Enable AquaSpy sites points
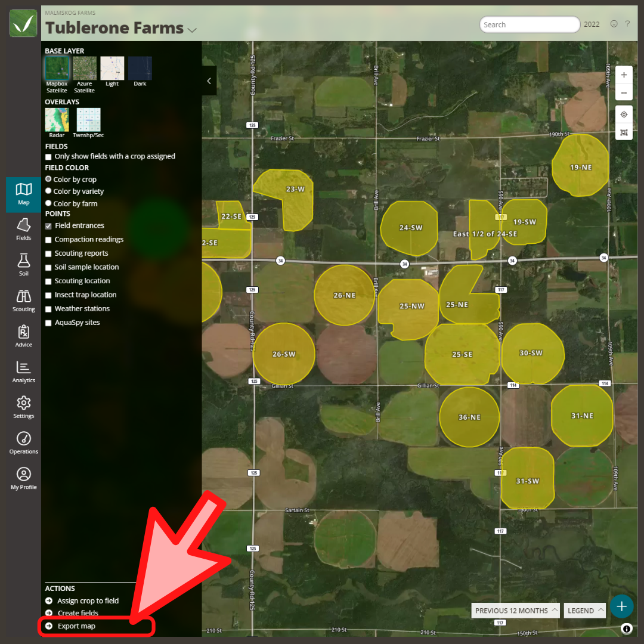The width and height of the screenshot is (644, 644). (48, 323)
